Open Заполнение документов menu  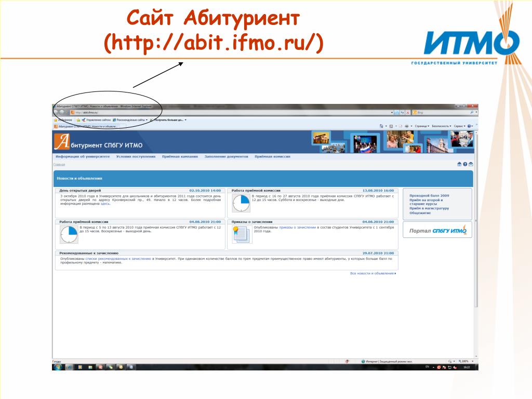(x=227, y=157)
